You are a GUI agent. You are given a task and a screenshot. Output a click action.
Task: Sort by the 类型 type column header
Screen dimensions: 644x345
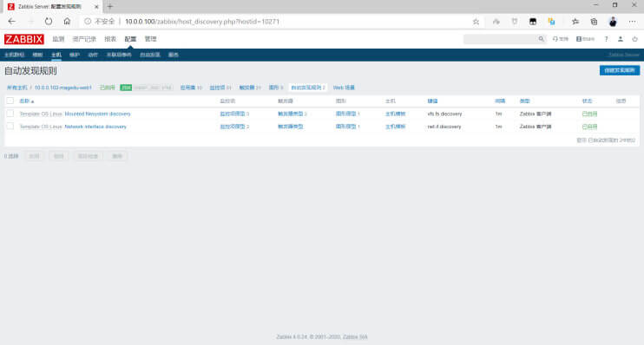(x=524, y=101)
